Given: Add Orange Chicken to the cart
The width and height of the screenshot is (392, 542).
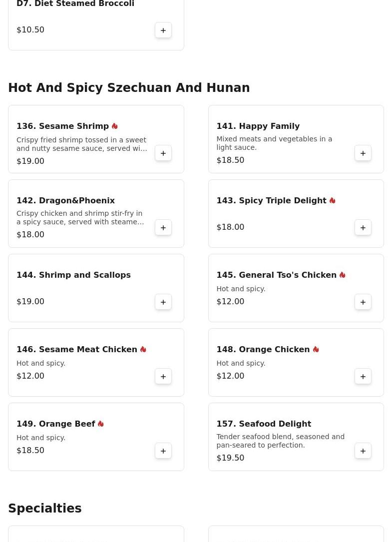Looking at the screenshot, I should [363, 376].
